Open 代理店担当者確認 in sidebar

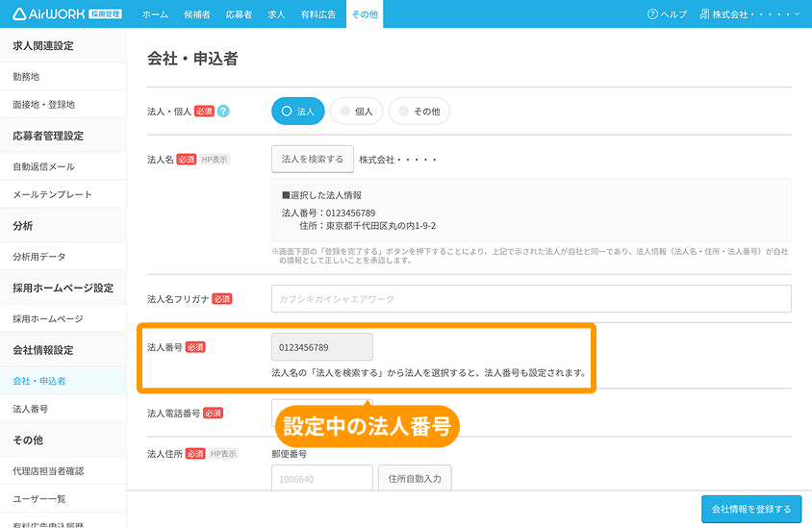coord(63,471)
